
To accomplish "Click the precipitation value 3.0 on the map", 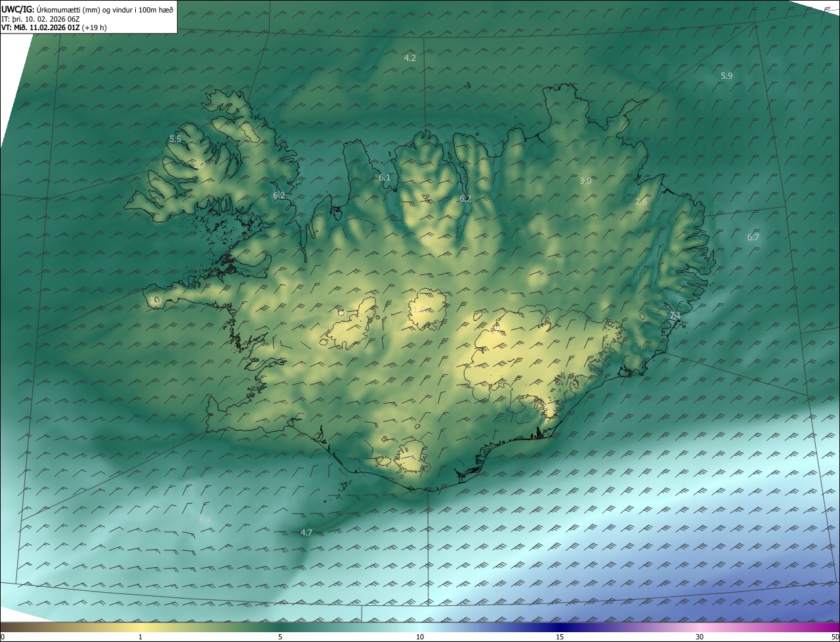I will [x=585, y=181].
